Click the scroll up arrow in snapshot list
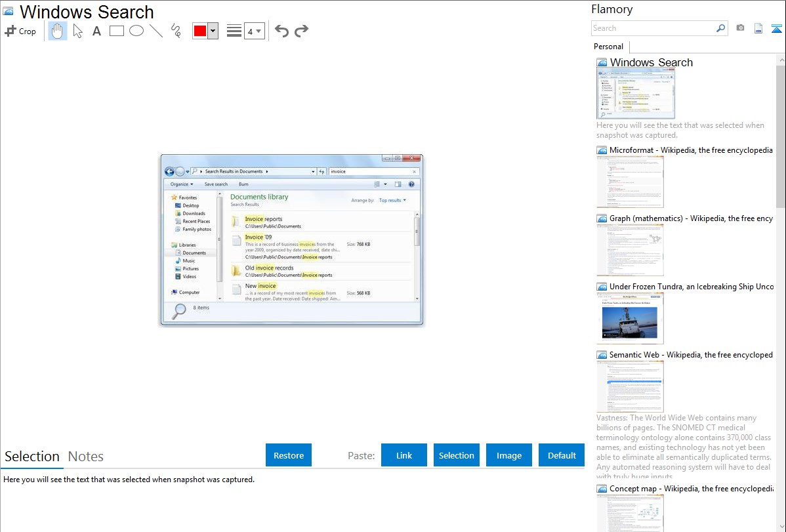This screenshot has height=532, width=786. click(781, 60)
